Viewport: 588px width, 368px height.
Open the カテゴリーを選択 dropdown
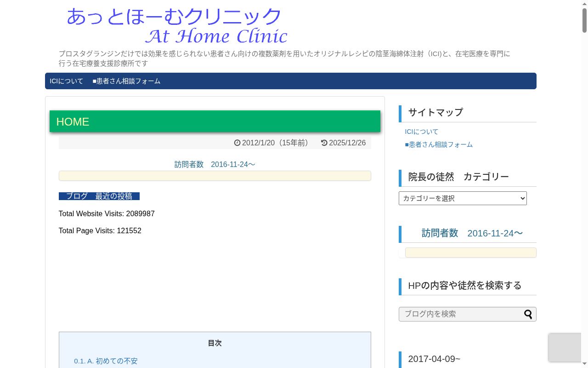[463, 198]
